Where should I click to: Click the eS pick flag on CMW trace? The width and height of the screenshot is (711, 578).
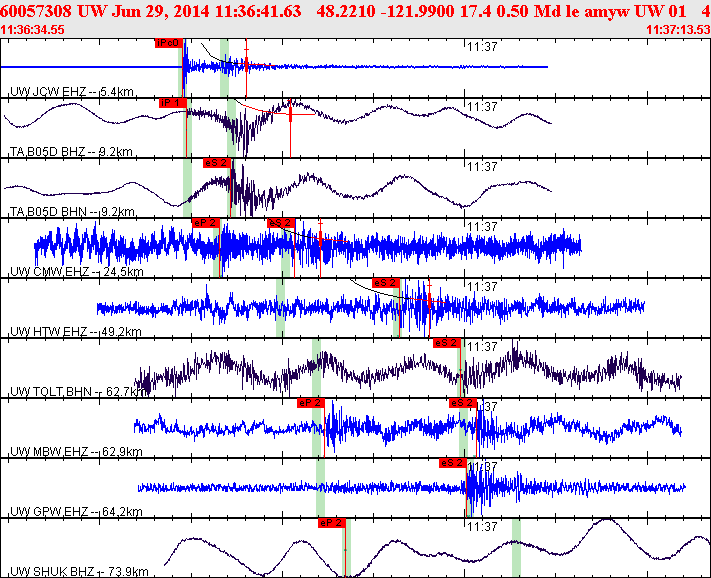[x=281, y=222]
